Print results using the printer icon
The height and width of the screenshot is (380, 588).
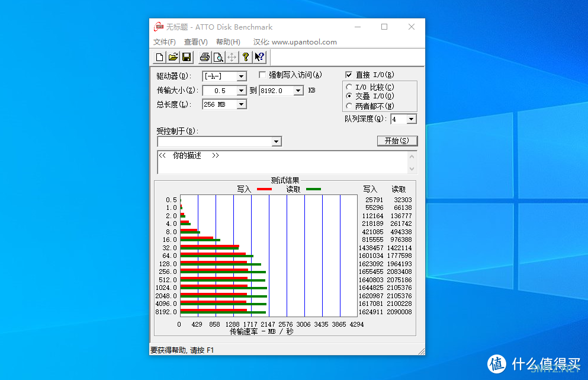pyautogui.click(x=205, y=57)
